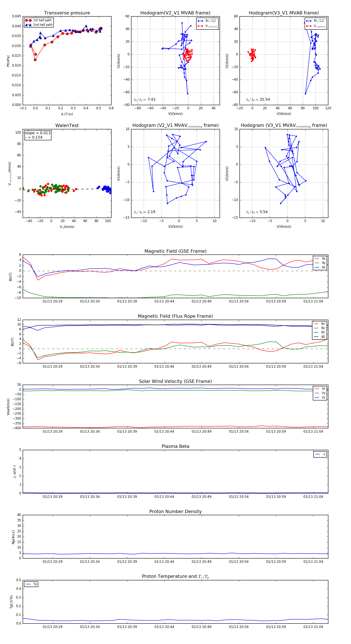Click the 'A (T·m)' x-axis label
Viewport: 351px width, 644px height.
pos(67,114)
